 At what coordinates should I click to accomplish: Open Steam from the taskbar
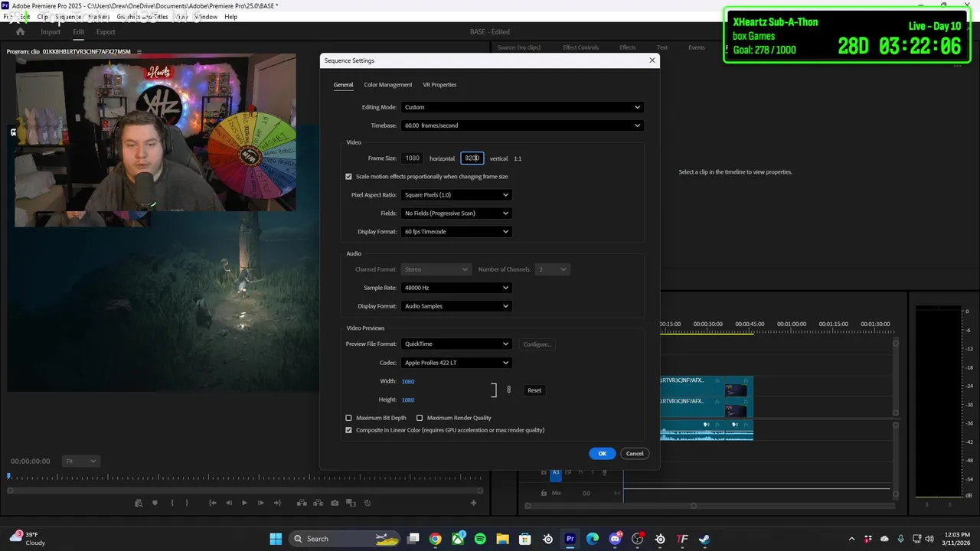[x=704, y=539]
